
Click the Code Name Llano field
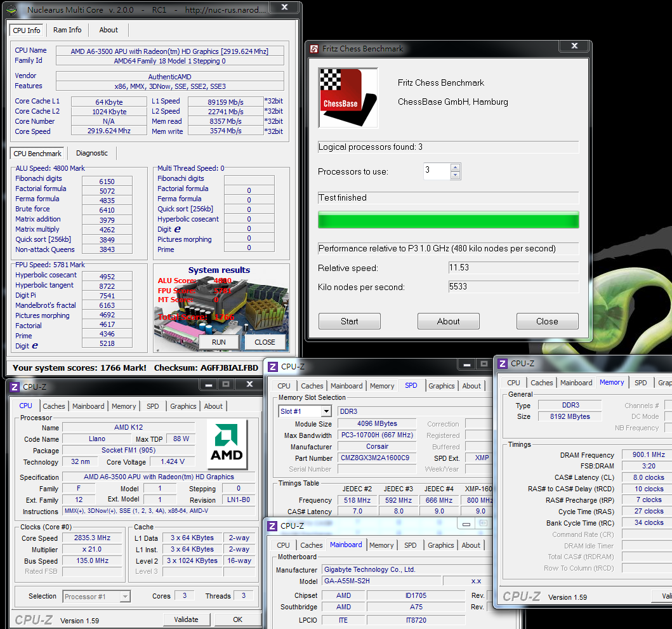(x=97, y=439)
